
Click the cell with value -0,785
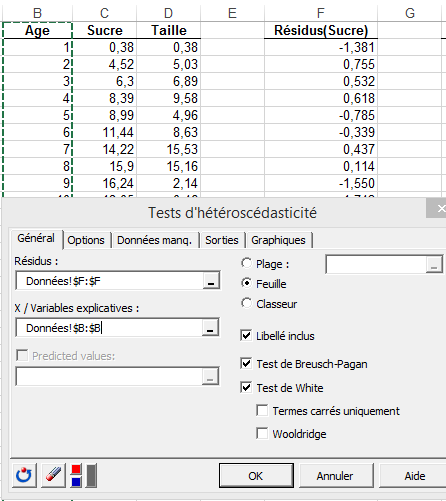click(321, 115)
